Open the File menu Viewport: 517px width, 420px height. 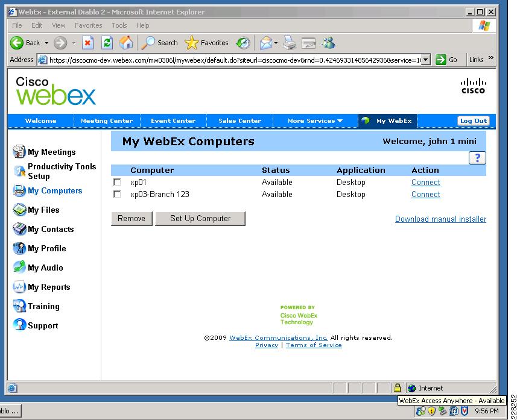[17, 25]
